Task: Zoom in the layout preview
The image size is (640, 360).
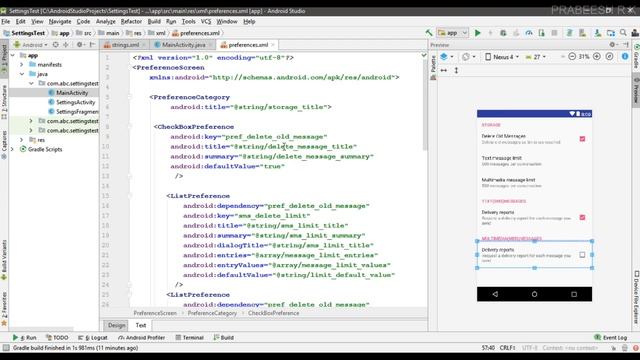Action: coord(597,57)
